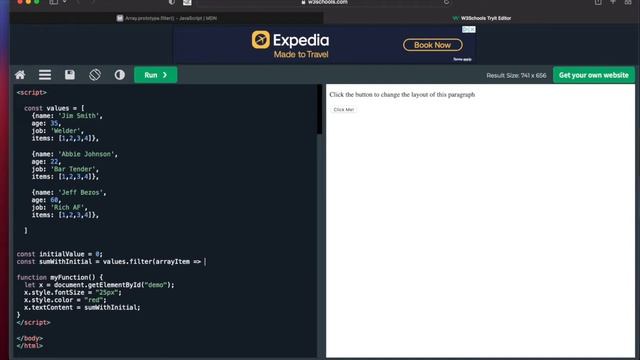This screenshot has width=640, height=360.
Task: Go to the W3Schools home icon
Action: tap(20, 75)
